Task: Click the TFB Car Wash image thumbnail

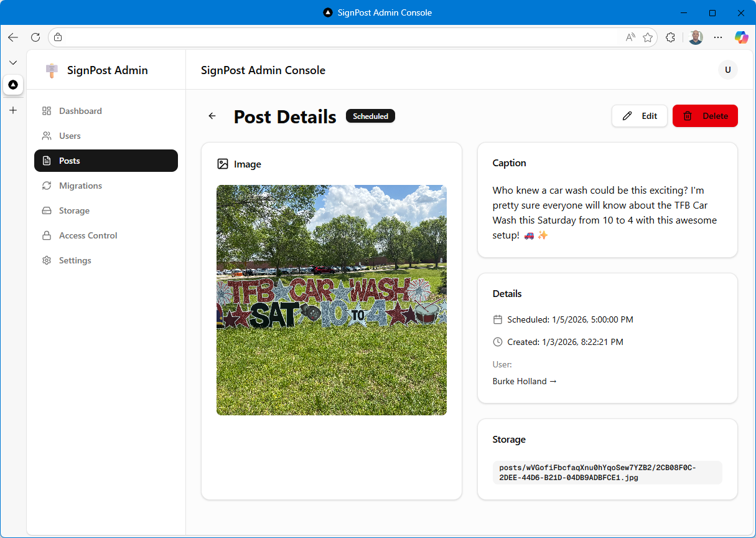Action: [x=331, y=300]
